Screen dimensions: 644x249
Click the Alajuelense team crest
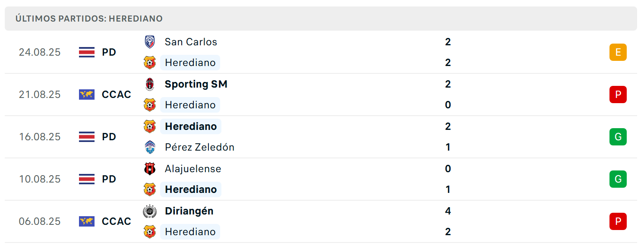(149, 169)
